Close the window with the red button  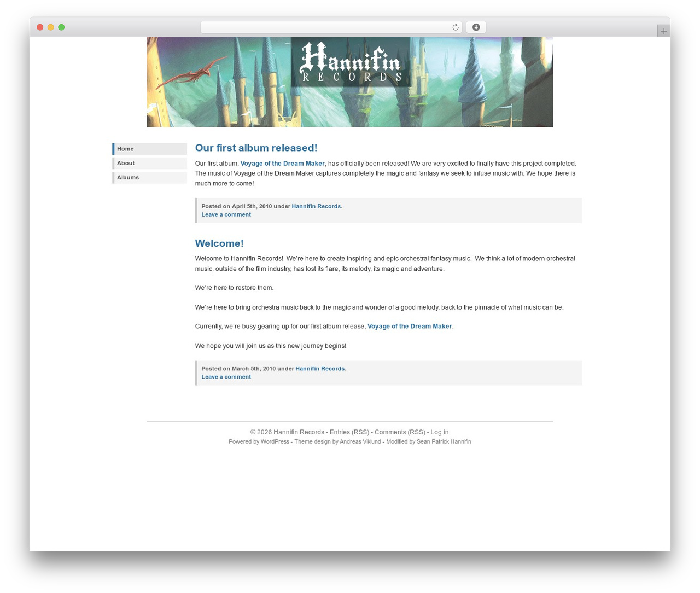[x=40, y=27]
